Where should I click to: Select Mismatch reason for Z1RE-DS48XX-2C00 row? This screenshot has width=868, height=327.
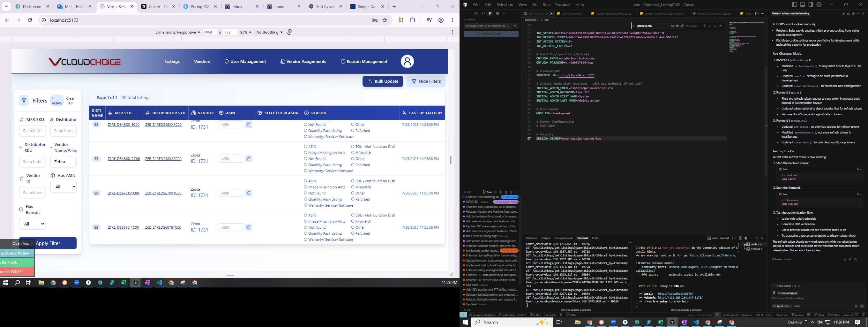[353, 153]
